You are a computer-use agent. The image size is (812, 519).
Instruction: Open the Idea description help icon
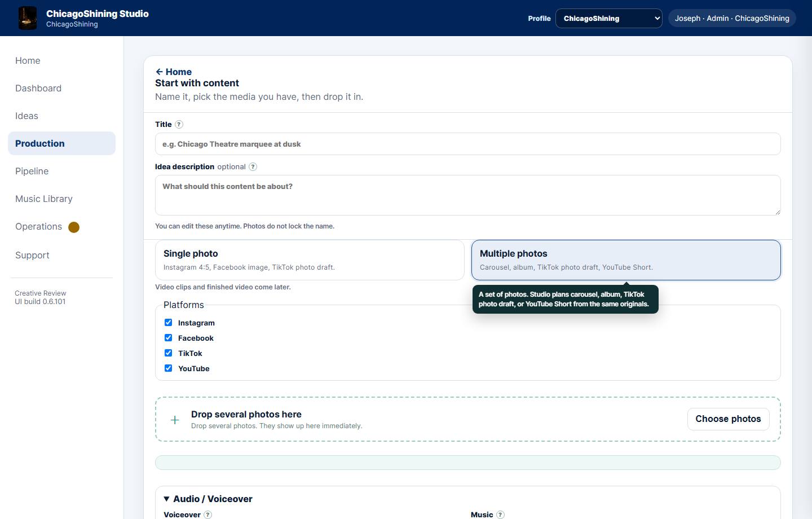pos(253,166)
